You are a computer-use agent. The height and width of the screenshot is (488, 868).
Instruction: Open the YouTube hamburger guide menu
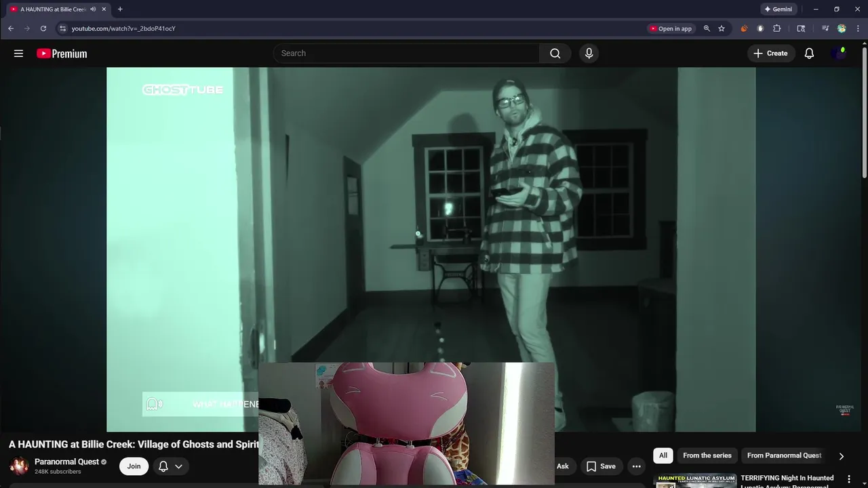tap(18, 54)
